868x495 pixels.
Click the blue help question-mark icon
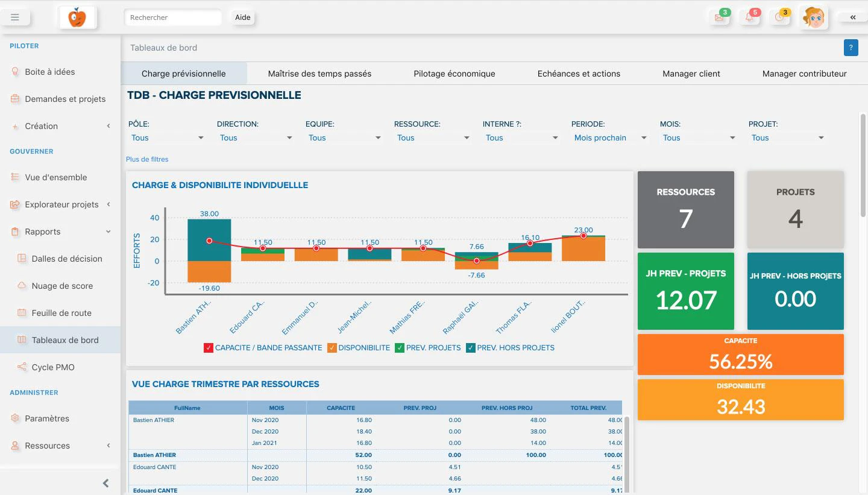(x=851, y=48)
